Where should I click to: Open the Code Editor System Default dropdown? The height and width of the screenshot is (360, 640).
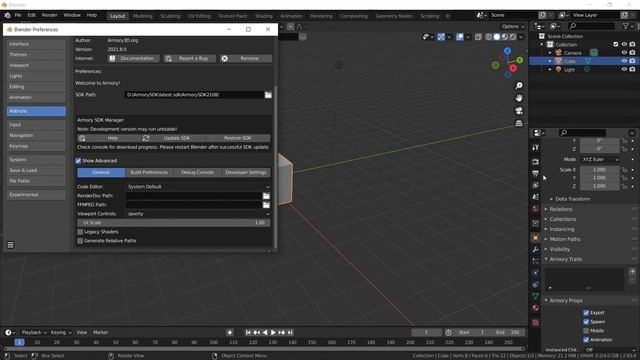[x=198, y=187]
